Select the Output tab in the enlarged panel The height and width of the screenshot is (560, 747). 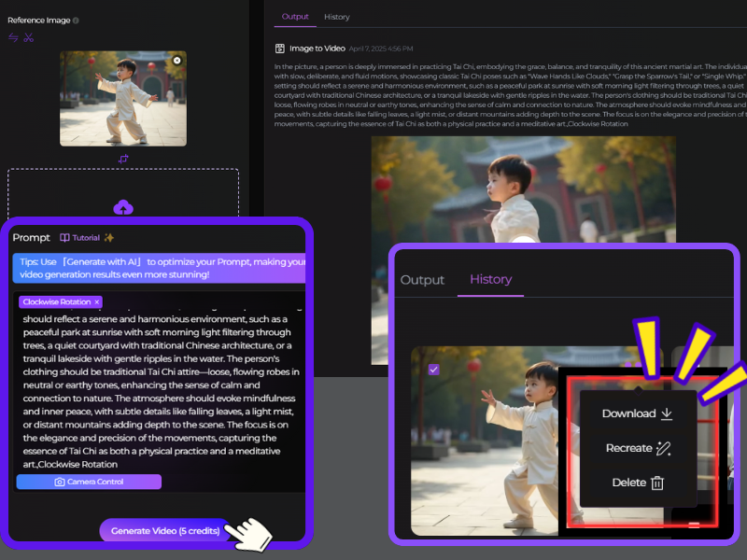(x=422, y=280)
